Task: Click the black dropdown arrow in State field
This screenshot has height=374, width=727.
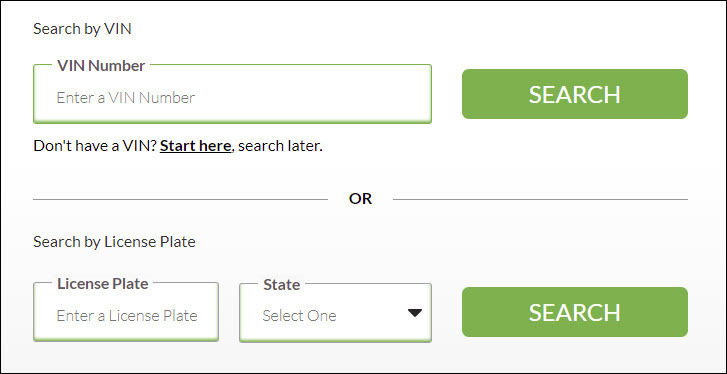Action: (x=415, y=313)
